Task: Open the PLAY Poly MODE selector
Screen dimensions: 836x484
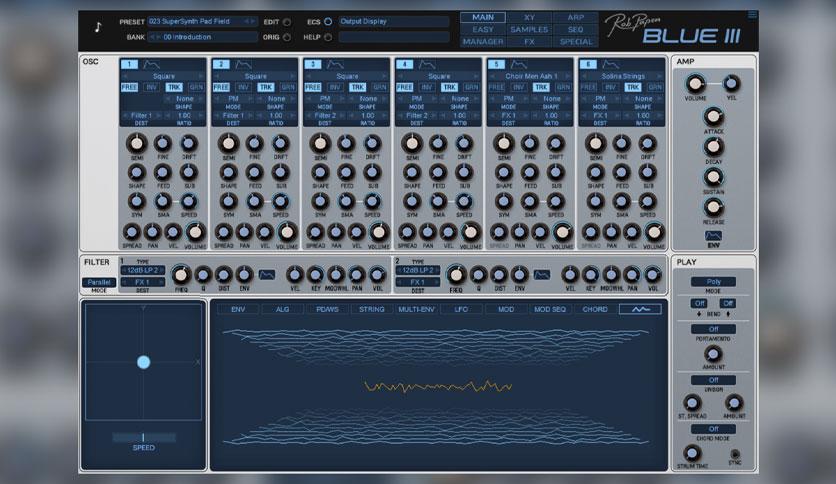Action: [x=713, y=281]
